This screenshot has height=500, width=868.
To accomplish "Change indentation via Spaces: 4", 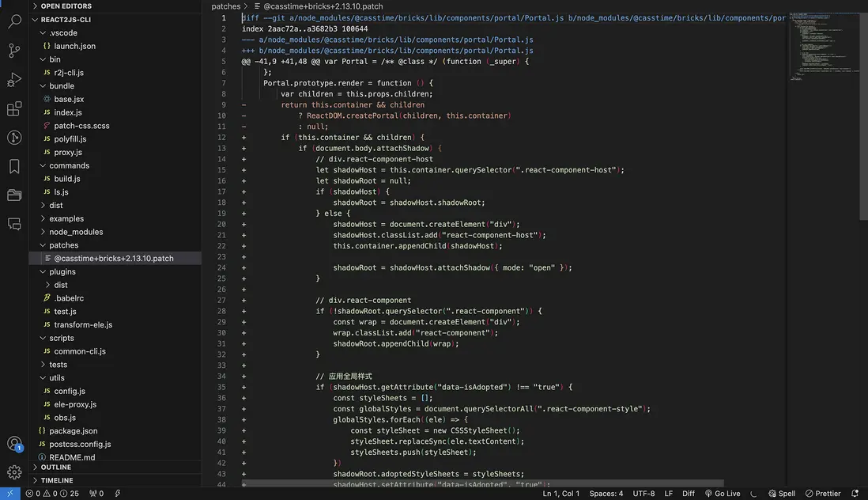I will point(606,494).
